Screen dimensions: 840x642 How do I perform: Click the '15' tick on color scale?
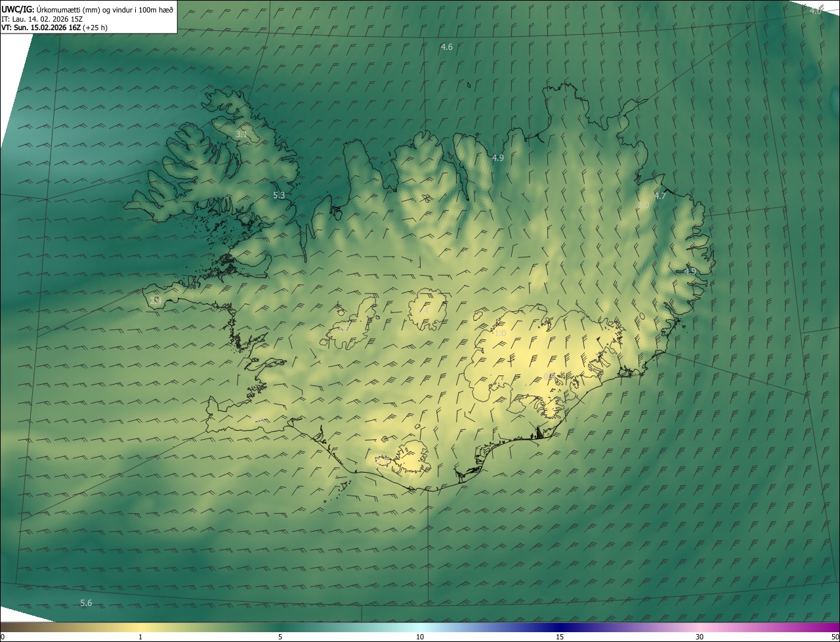[560, 637]
